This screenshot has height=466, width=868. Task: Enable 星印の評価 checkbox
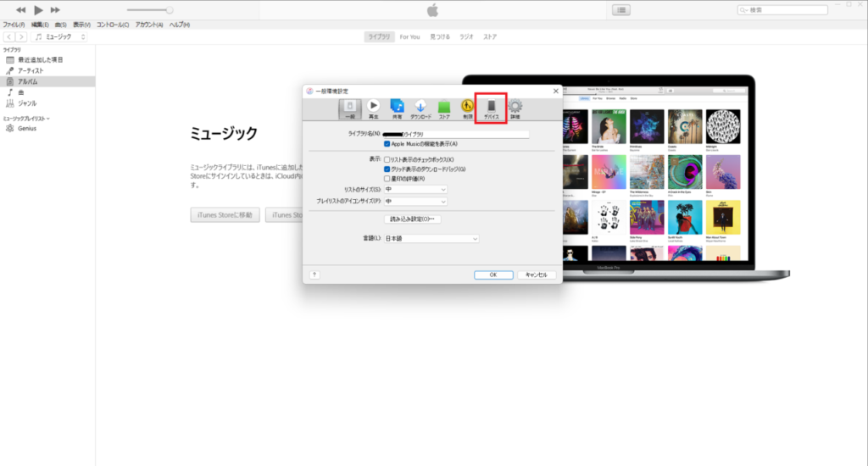pyautogui.click(x=387, y=179)
